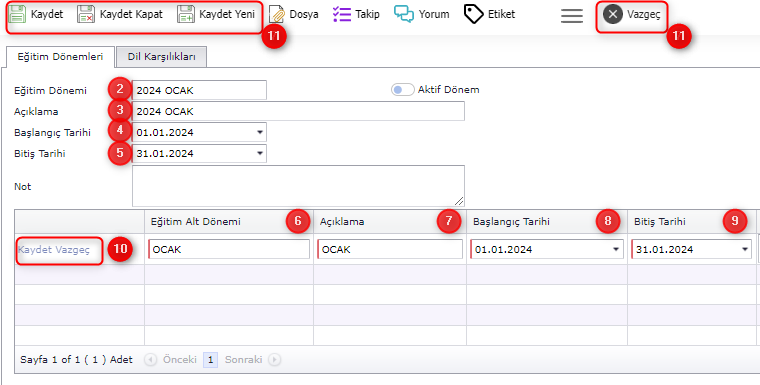Sort by grid Başlangıç Tarihi column header
Screen dimensions: 760x385
tap(547, 222)
